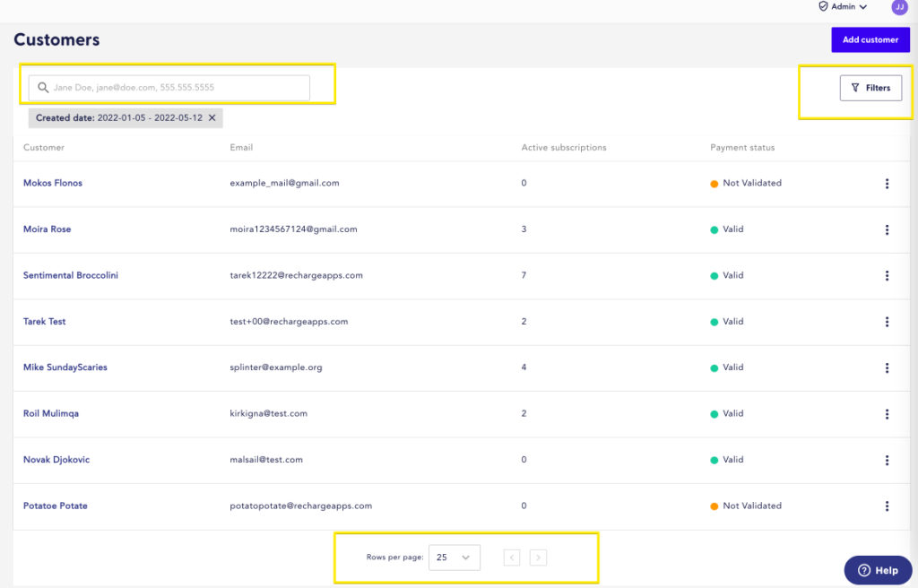Open three-dot menu for Moira Rose

tap(887, 229)
